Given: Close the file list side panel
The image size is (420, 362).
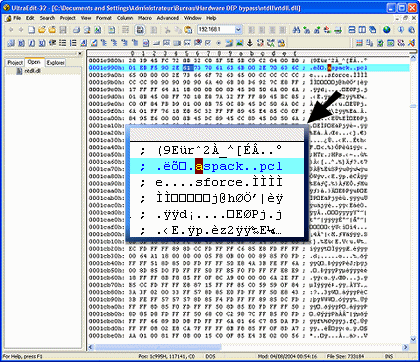Looking at the screenshot, I should pyautogui.click(x=80, y=53).
